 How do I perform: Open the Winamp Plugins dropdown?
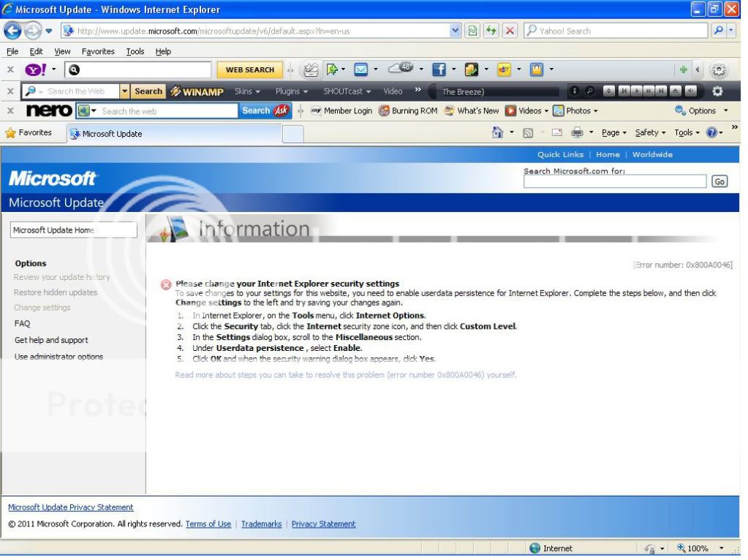click(292, 91)
